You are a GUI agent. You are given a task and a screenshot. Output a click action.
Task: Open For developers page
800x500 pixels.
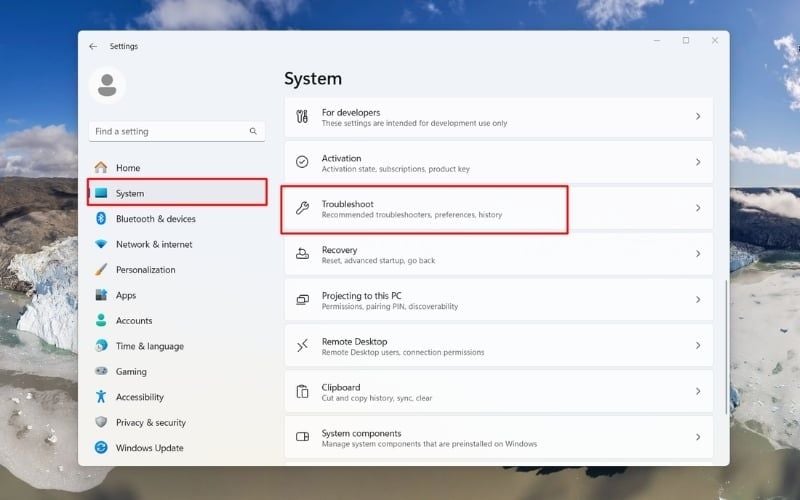point(498,117)
